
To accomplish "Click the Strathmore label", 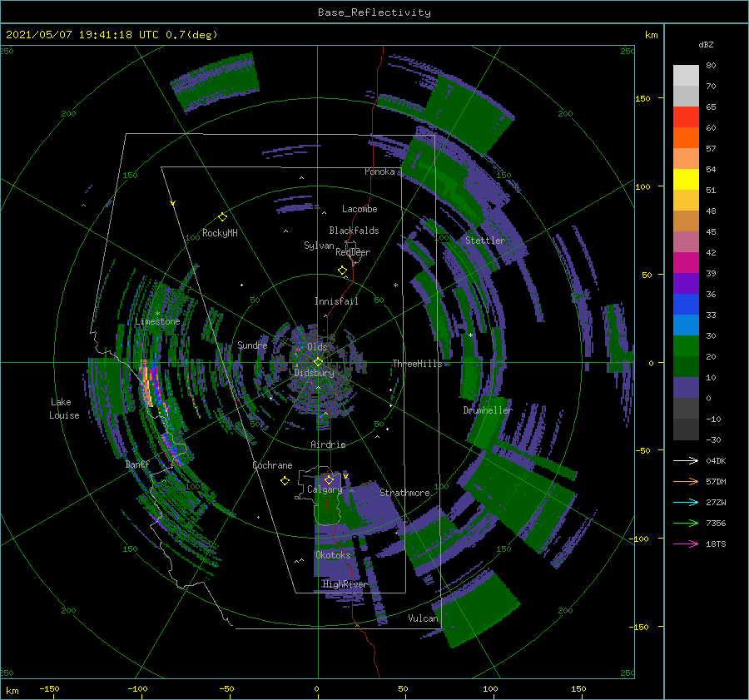I will (x=404, y=493).
